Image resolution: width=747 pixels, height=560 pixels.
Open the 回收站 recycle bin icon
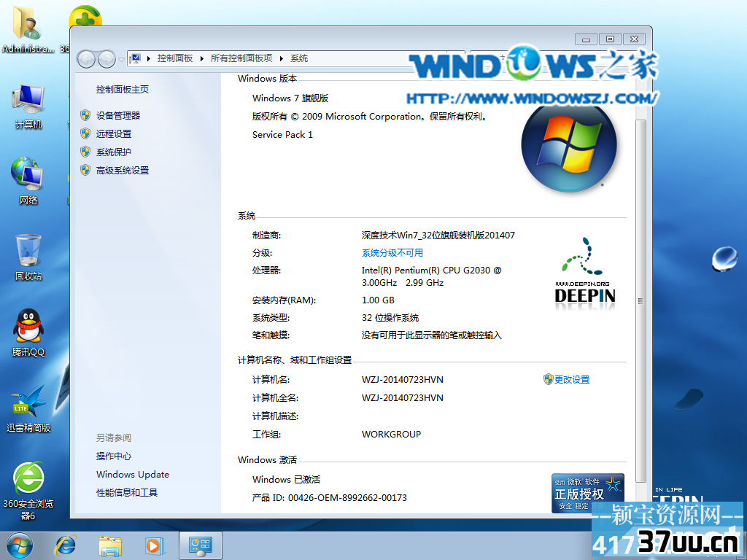(x=28, y=257)
